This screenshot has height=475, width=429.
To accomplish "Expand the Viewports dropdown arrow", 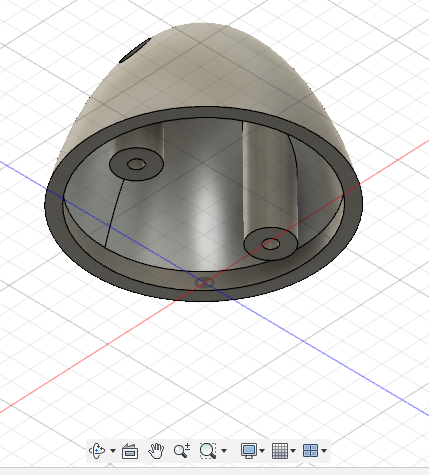I will coord(324,451).
